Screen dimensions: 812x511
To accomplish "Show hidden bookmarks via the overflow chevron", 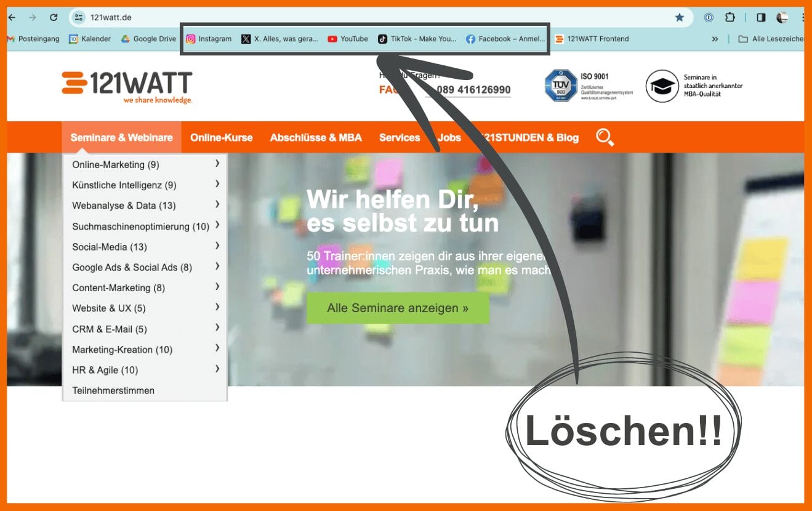I will pos(715,39).
